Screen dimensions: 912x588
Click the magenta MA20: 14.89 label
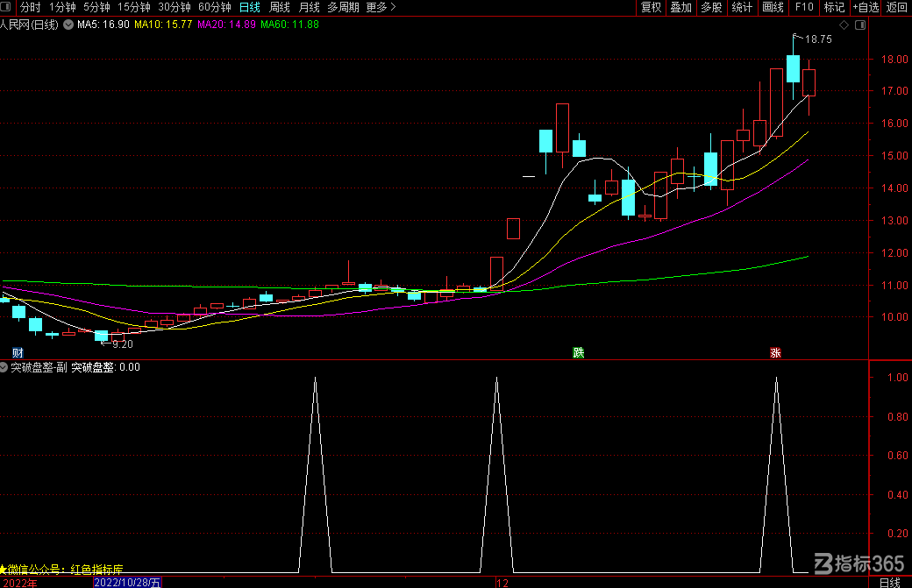226,25
